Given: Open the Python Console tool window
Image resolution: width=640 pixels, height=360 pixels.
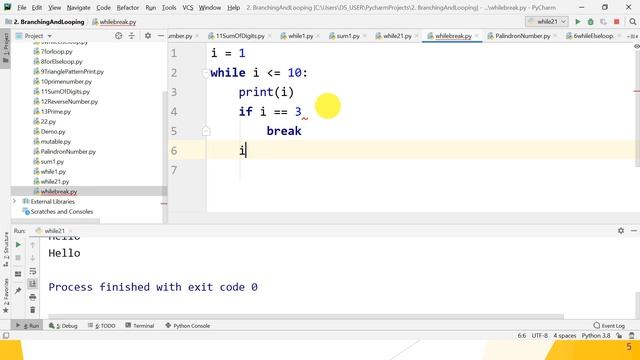Looking at the screenshot, I should point(187,326).
